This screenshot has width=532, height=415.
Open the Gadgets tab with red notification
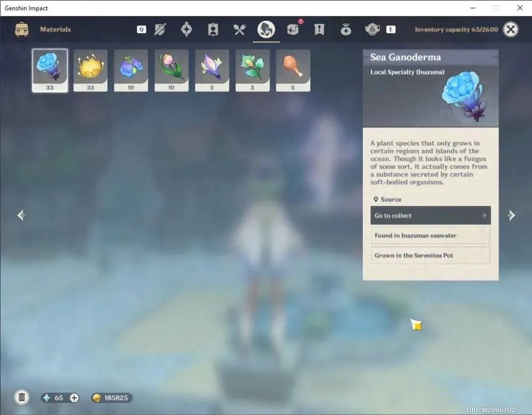pos(294,29)
